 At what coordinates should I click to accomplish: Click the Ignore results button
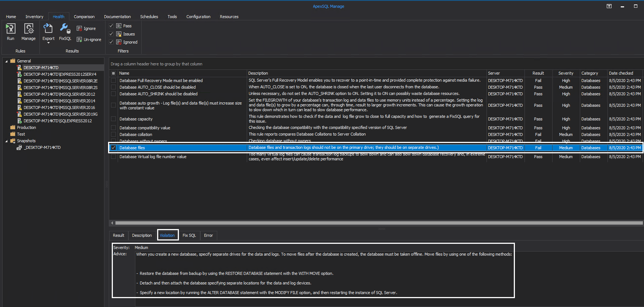pyautogui.click(x=86, y=28)
